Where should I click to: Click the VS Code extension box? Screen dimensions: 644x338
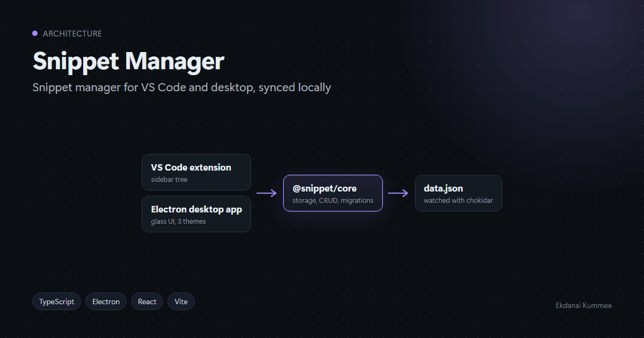point(196,172)
